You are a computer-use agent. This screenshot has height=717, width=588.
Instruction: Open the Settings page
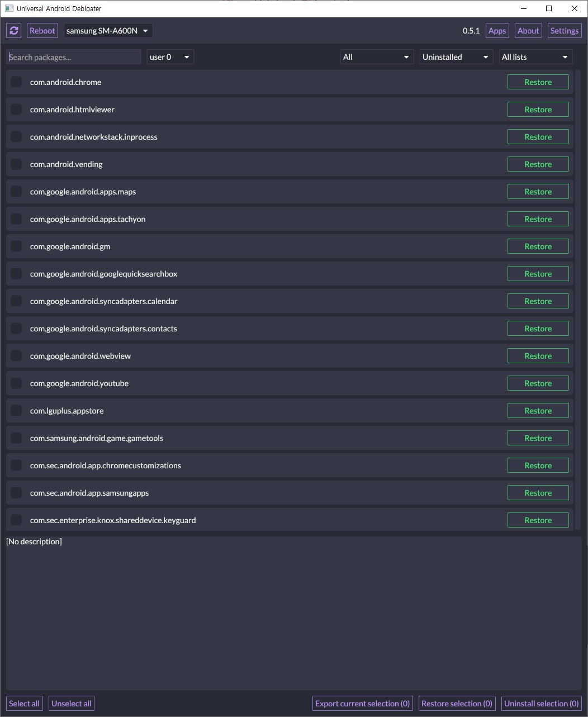(565, 31)
